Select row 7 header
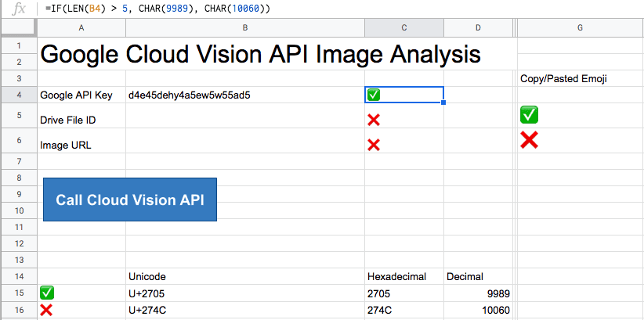 [x=19, y=161]
